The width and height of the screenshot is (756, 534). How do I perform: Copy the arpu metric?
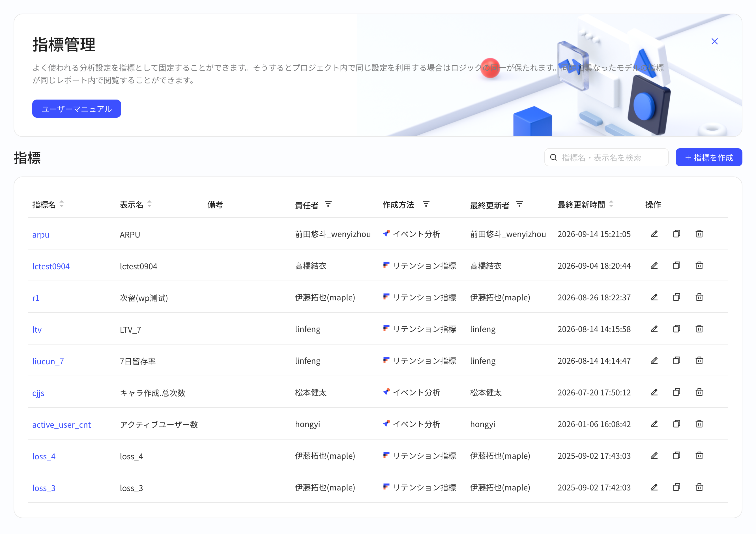point(677,234)
